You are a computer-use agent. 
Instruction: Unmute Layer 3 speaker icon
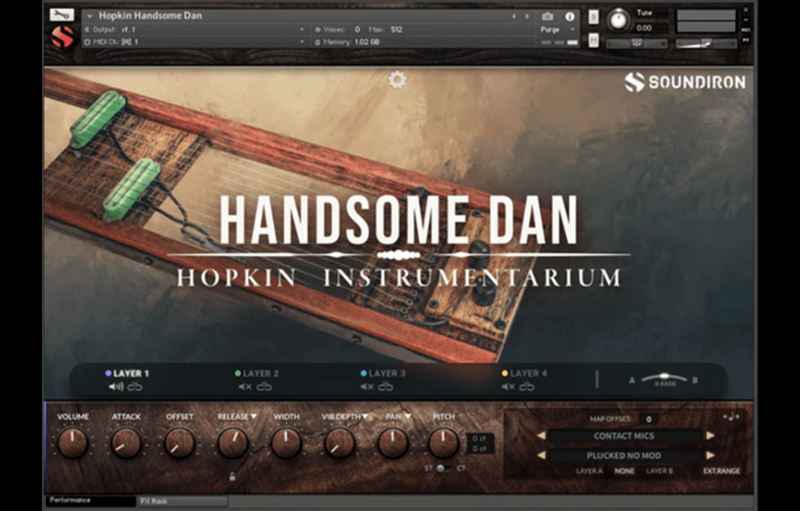pos(367,387)
